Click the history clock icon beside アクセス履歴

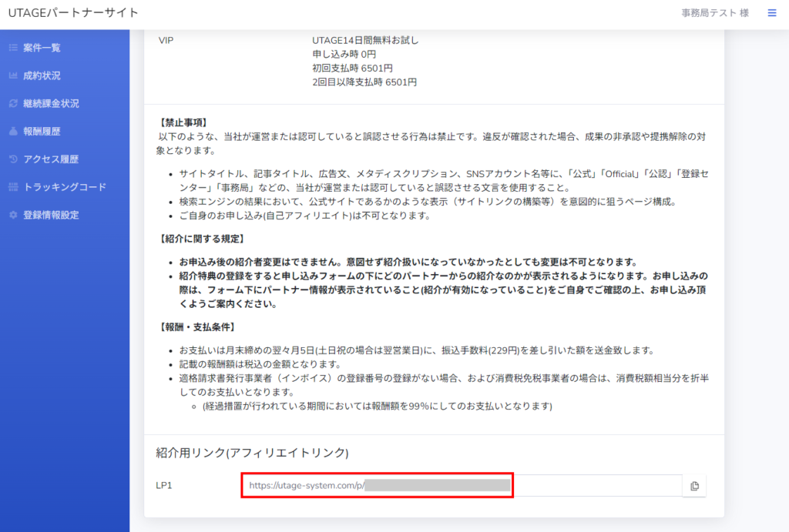click(x=12, y=159)
